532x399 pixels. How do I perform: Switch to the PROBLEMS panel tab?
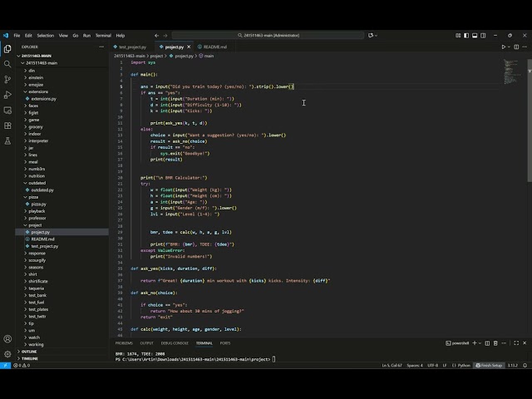(x=124, y=343)
